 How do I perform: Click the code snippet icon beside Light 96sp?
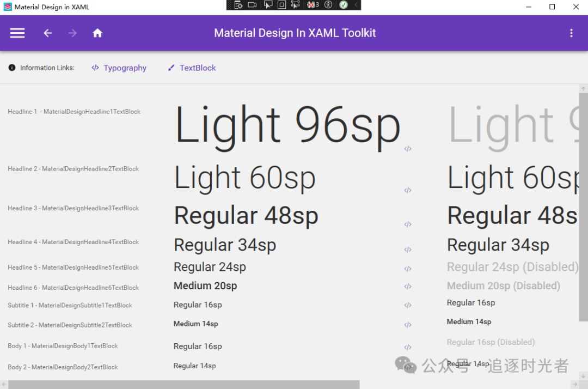coord(408,148)
